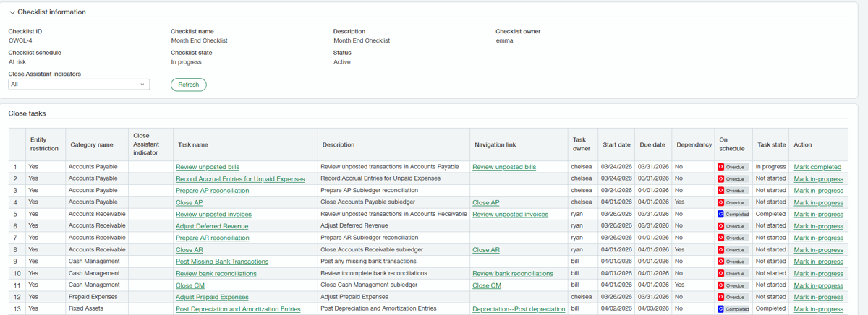Mark Prepare AP reconciliation in-progress
The image size is (868, 315).
tap(819, 191)
